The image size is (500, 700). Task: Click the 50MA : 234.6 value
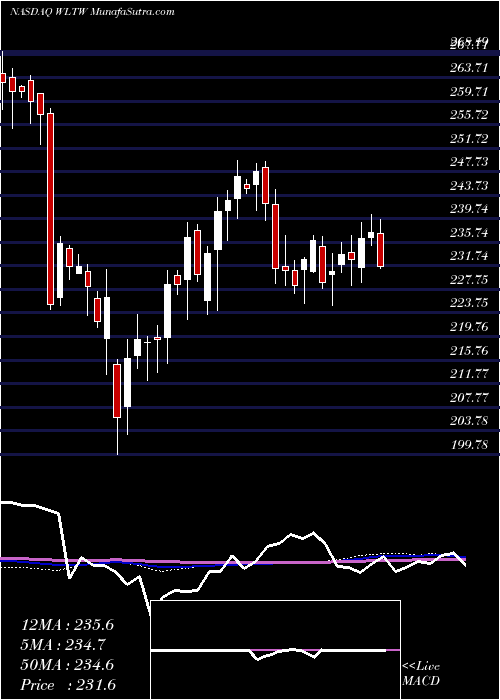point(68,665)
